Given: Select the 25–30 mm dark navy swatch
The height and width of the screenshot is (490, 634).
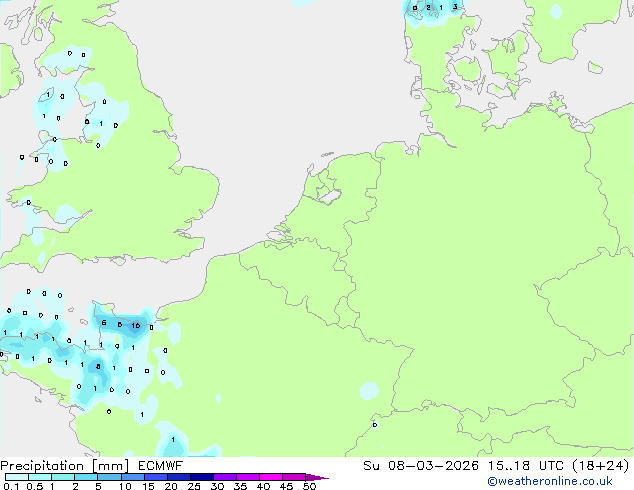Looking at the screenshot, I should coord(202,477).
